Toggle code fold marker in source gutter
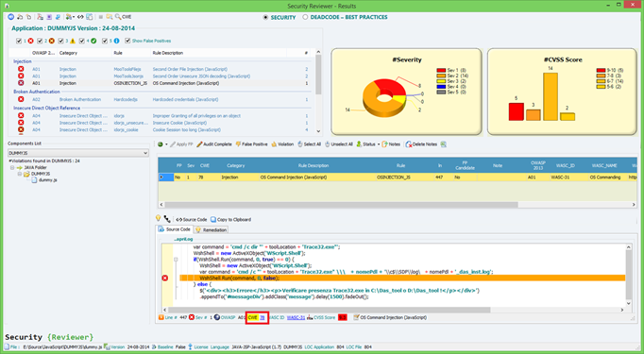This screenshot has height=354, width=644. point(176,260)
